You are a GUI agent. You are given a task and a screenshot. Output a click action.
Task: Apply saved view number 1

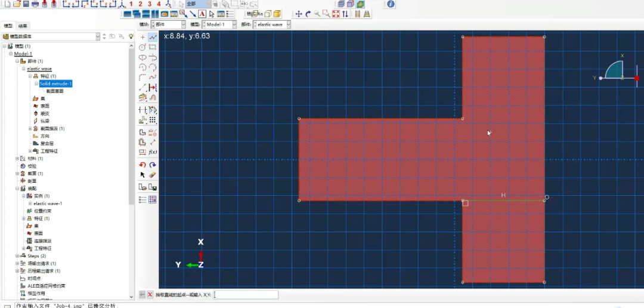coord(131,4)
